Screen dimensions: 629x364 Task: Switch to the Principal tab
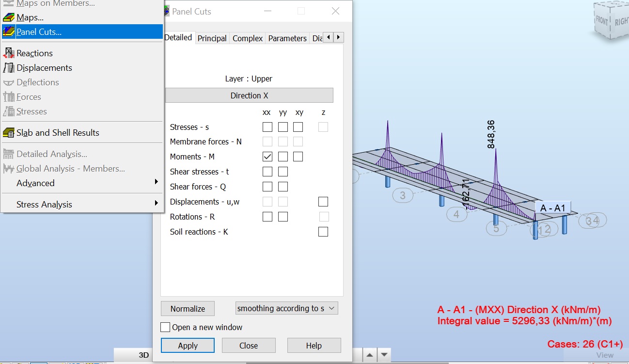click(x=212, y=37)
